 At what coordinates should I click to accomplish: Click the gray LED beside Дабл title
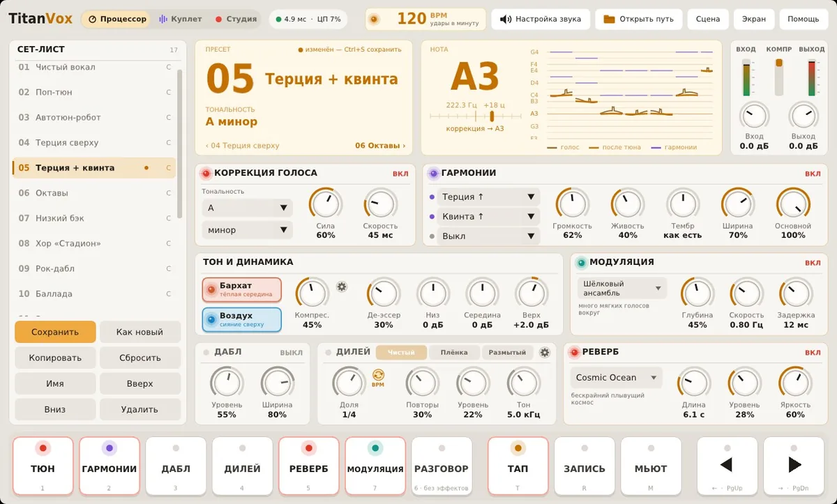pyautogui.click(x=206, y=352)
